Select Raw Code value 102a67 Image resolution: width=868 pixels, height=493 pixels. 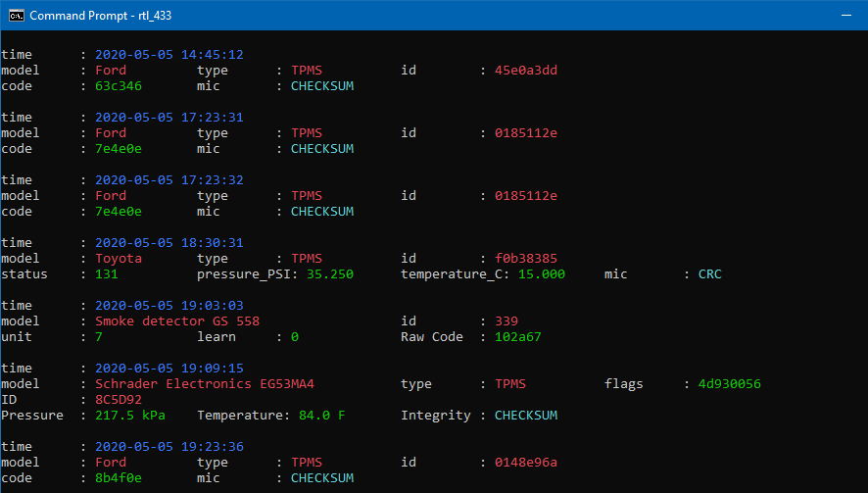coord(518,337)
